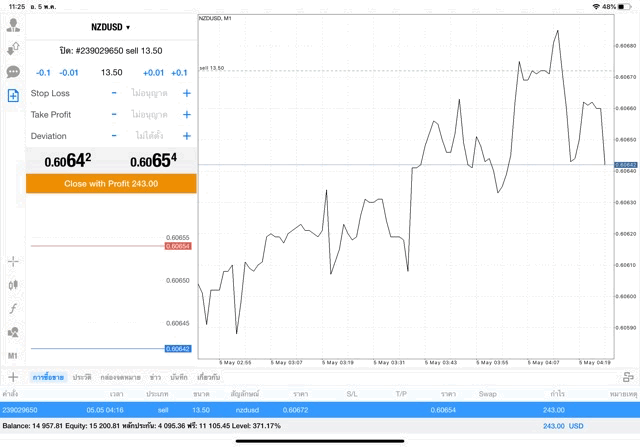Decrease Stop Loss with minus
The height and width of the screenshot is (447, 640).
click(114, 93)
